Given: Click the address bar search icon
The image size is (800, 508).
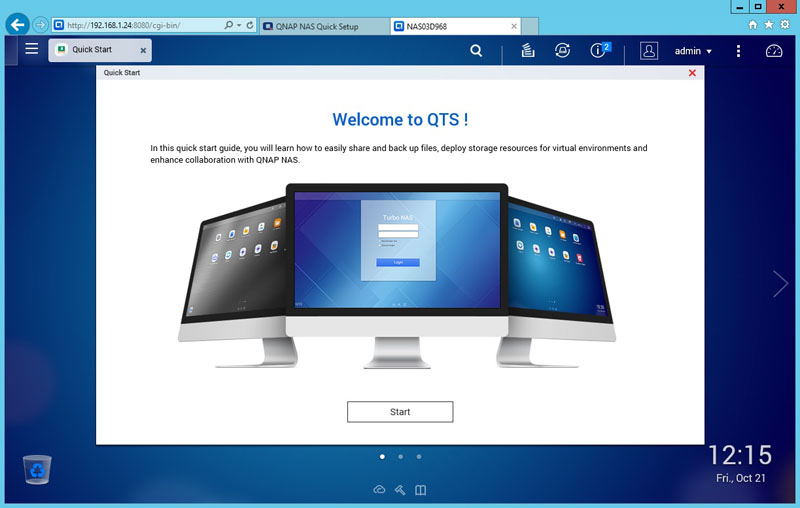Looking at the screenshot, I should click(x=229, y=24).
